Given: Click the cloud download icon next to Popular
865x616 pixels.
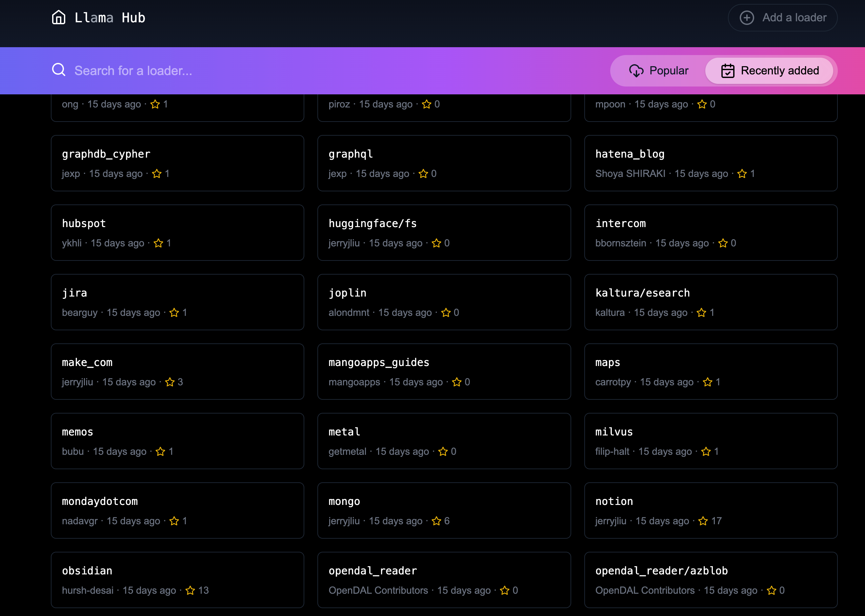Looking at the screenshot, I should 636,70.
